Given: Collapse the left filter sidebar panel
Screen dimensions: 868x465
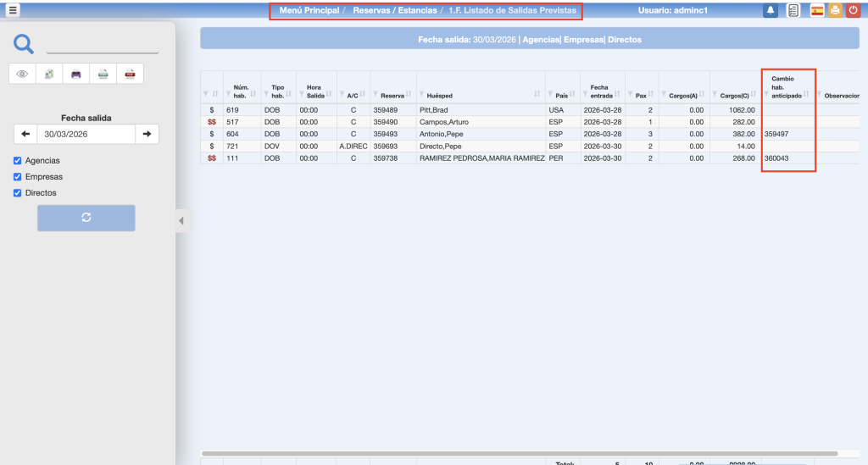Looking at the screenshot, I should pyautogui.click(x=181, y=221).
